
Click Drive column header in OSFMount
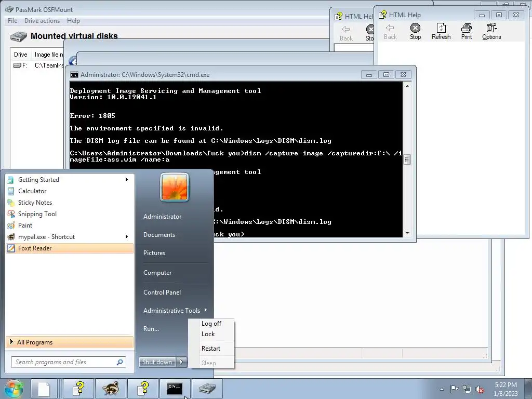[x=21, y=54]
